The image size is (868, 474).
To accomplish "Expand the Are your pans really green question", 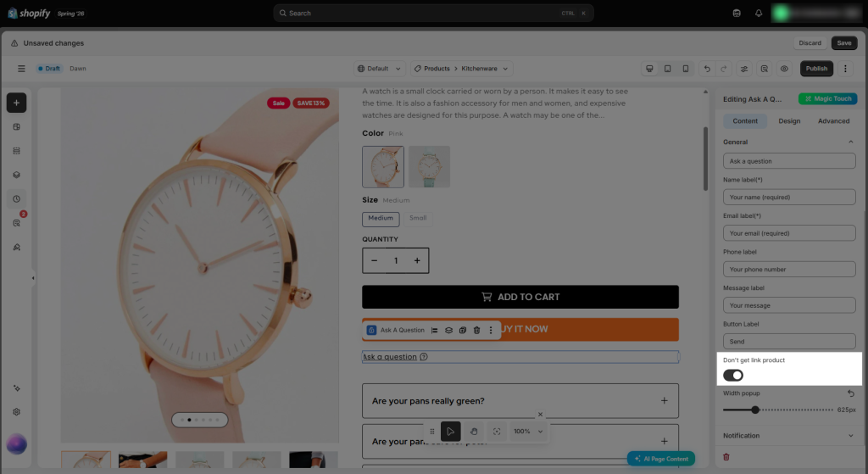I will pyautogui.click(x=520, y=401).
